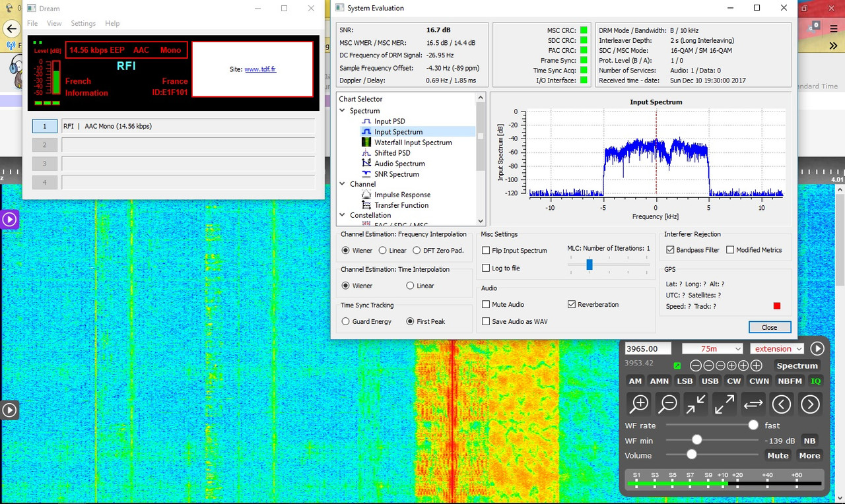Enable Modified Metrics checkbox
845x504 pixels.
click(730, 249)
